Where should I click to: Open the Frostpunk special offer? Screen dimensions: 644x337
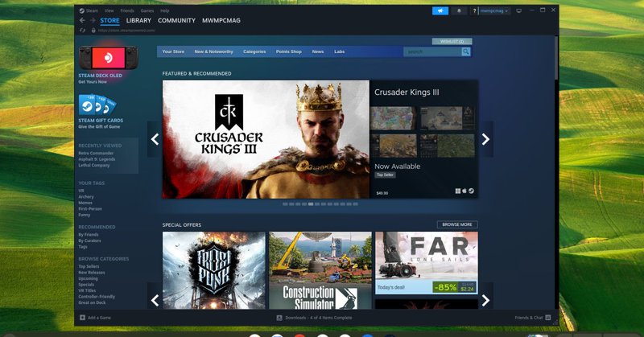point(214,270)
